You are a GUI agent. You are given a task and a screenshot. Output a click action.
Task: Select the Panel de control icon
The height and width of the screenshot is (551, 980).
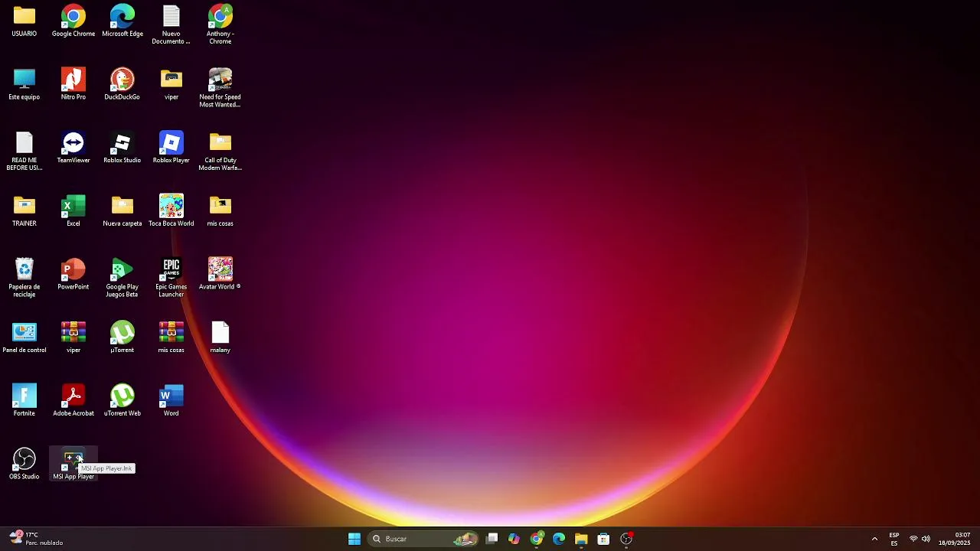click(24, 337)
